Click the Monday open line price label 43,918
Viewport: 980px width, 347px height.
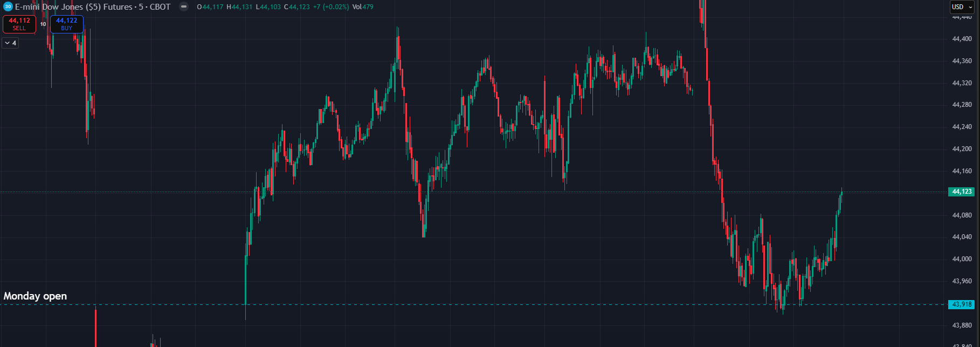[961, 304]
